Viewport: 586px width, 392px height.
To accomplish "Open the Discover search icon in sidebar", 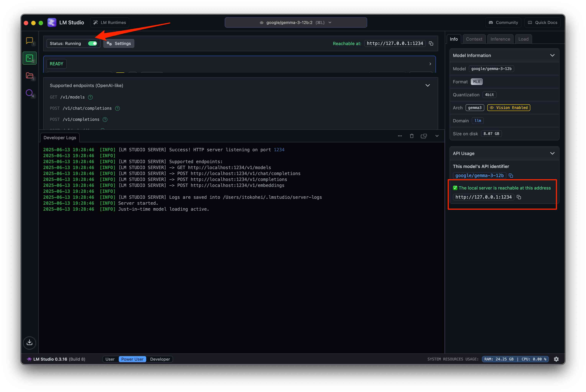I will click(30, 93).
